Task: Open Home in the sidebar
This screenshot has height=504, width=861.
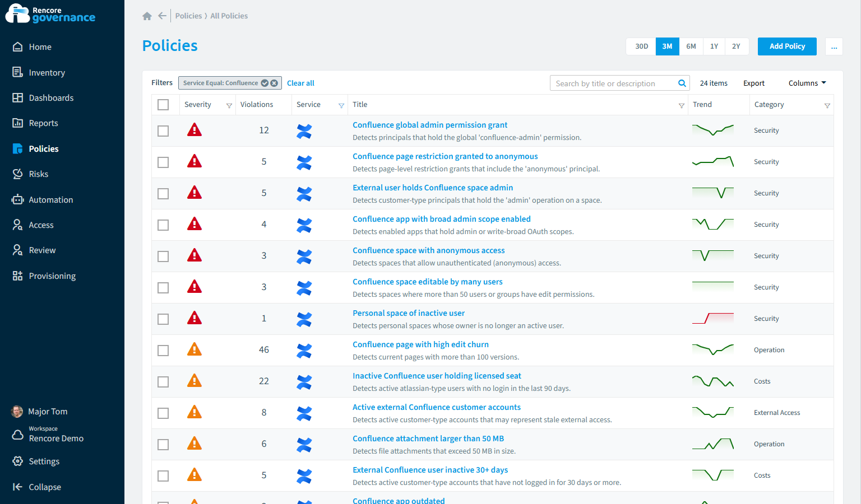Action: pyautogui.click(x=40, y=47)
